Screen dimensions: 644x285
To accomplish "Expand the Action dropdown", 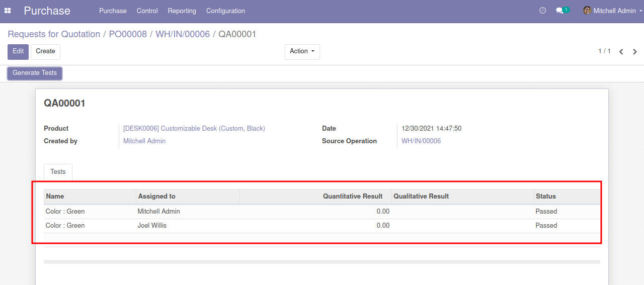I will (302, 52).
